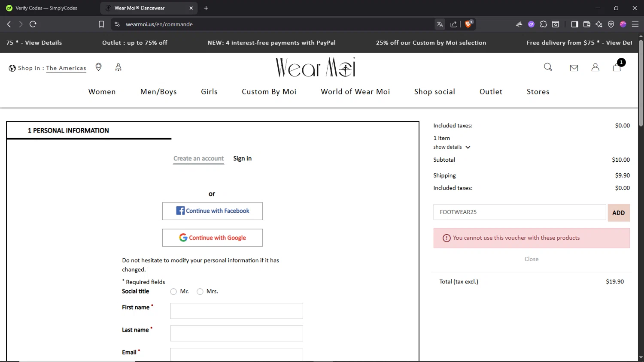Select the Mrs. social title radio
The image size is (644, 362).
(x=200, y=292)
